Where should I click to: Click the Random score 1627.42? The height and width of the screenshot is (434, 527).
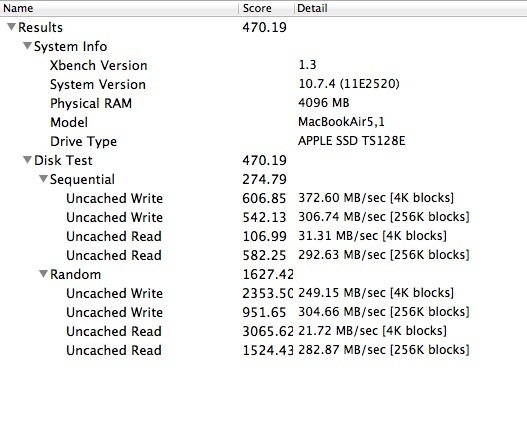[268, 274]
